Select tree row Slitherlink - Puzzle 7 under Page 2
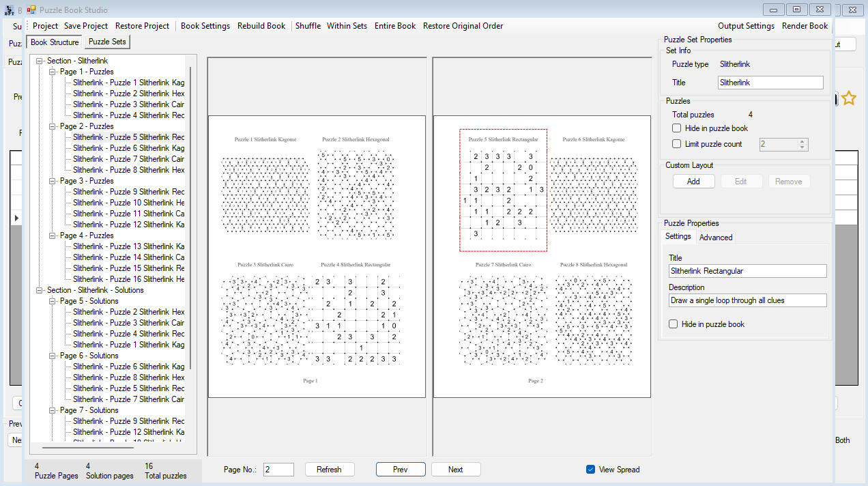The image size is (868, 486). point(128,159)
